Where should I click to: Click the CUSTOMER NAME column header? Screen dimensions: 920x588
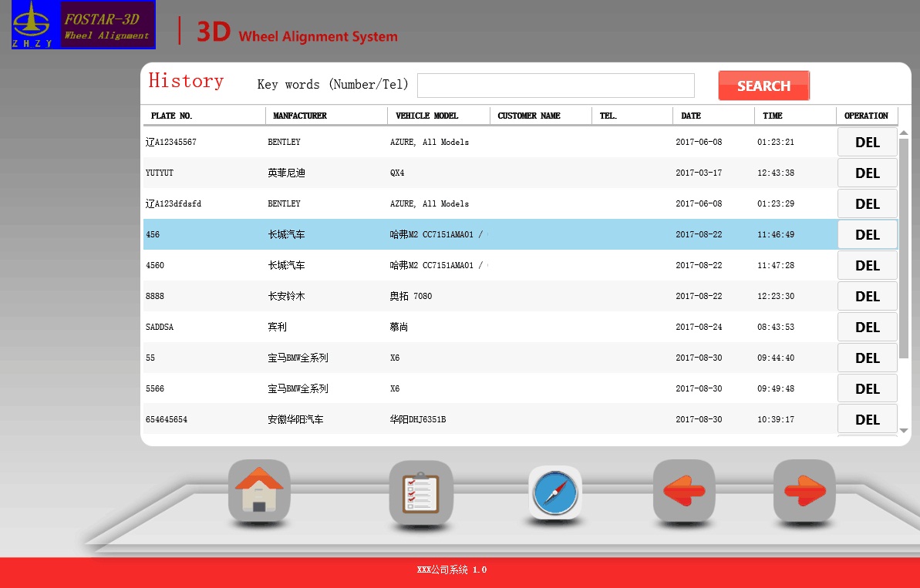pos(540,116)
